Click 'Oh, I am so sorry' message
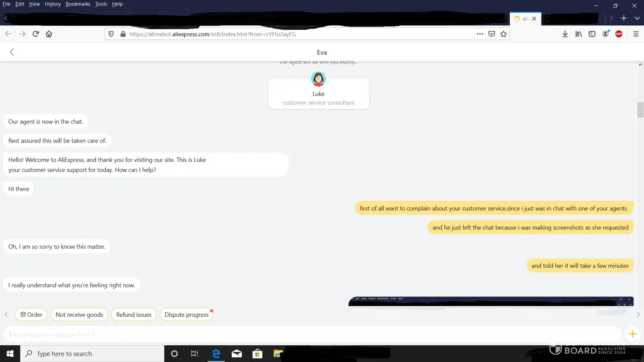644x362 pixels. (57, 247)
